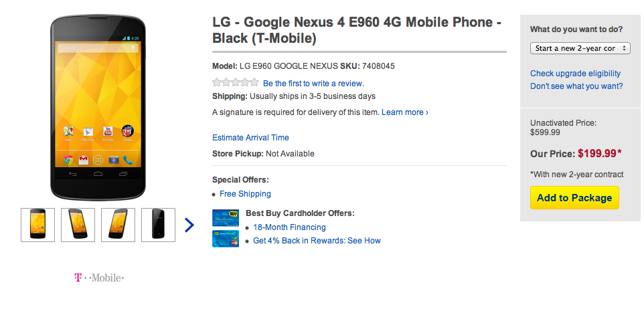The image size is (644, 317).
Task: Select the back-view phone thumbnail
Action: [159, 225]
